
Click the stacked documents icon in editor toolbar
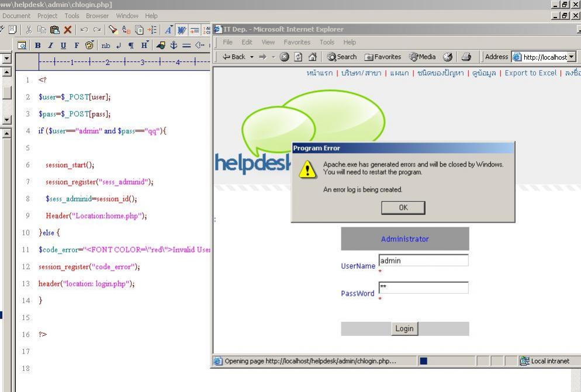click(x=139, y=30)
